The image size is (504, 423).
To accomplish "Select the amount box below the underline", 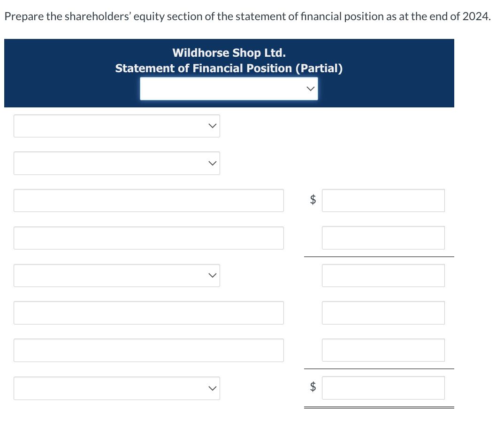I will click(383, 275).
